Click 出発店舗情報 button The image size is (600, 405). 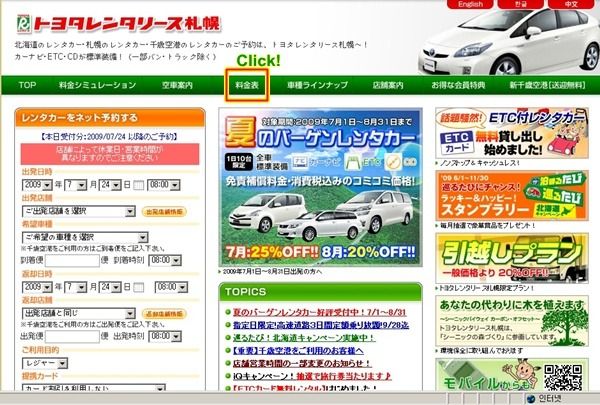point(164,212)
